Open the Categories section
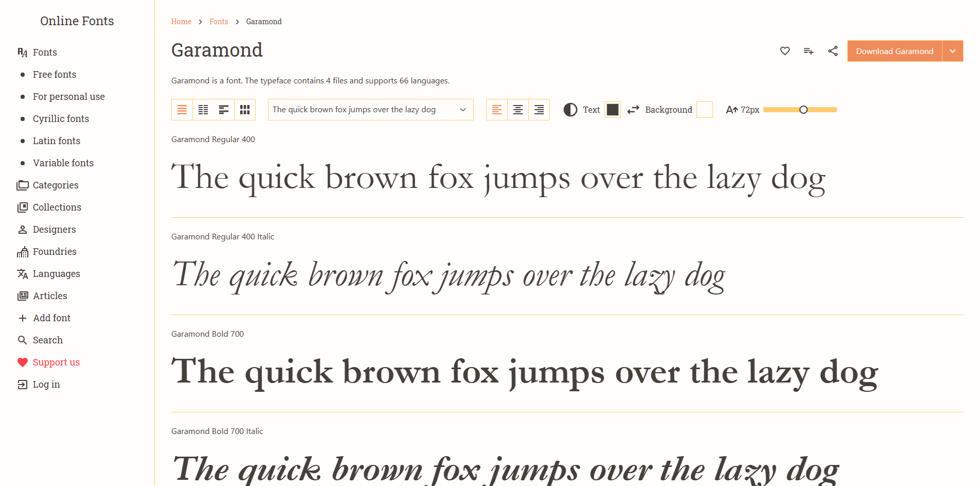Screen dimensions: 980x486 55,185
